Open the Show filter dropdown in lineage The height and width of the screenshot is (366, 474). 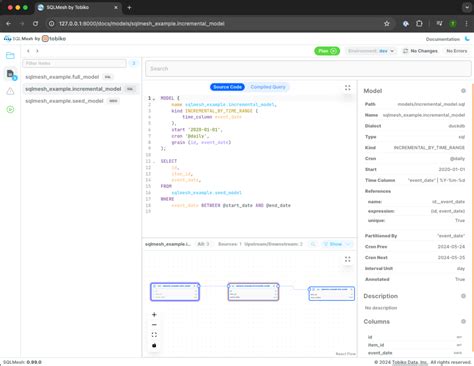pyautogui.click(x=336, y=244)
